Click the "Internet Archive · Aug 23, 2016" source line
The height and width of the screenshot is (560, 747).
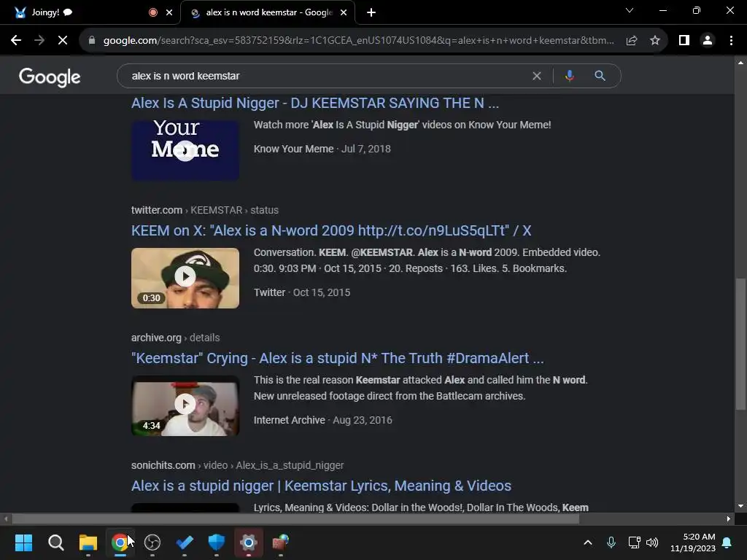click(x=322, y=420)
